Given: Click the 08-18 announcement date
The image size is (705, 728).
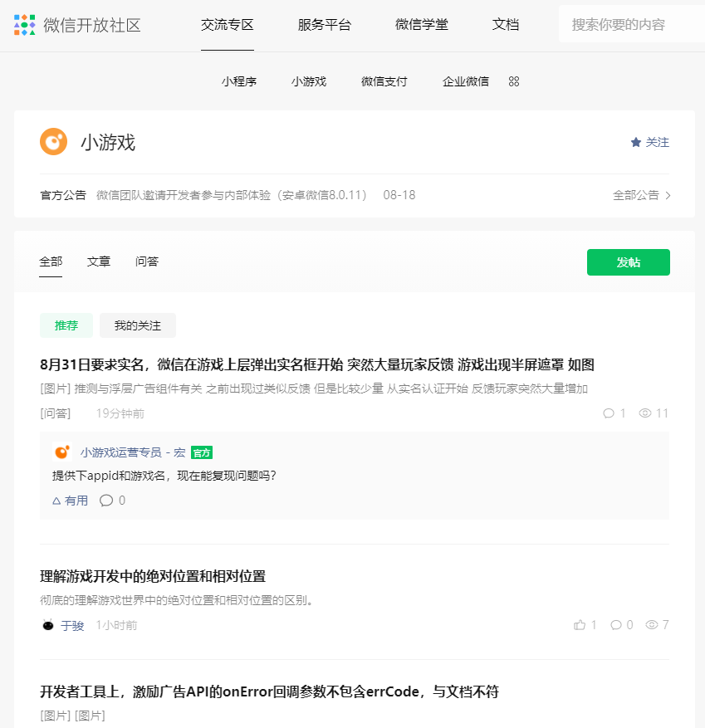Looking at the screenshot, I should 399,195.
